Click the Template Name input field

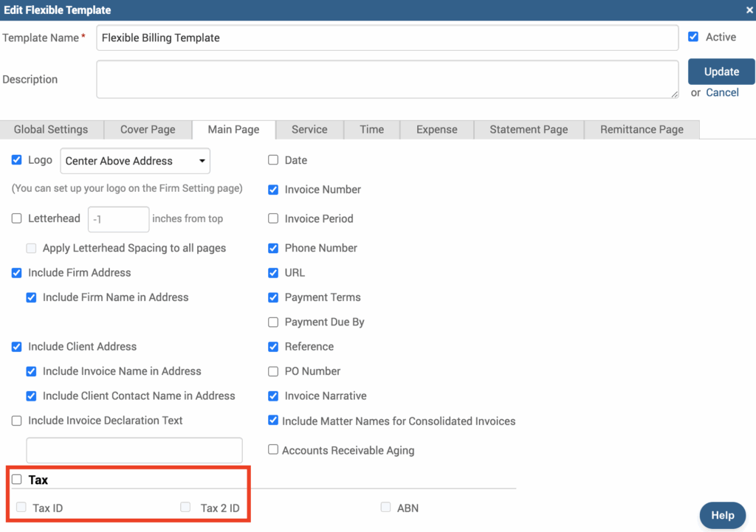[x=387, y=38]
